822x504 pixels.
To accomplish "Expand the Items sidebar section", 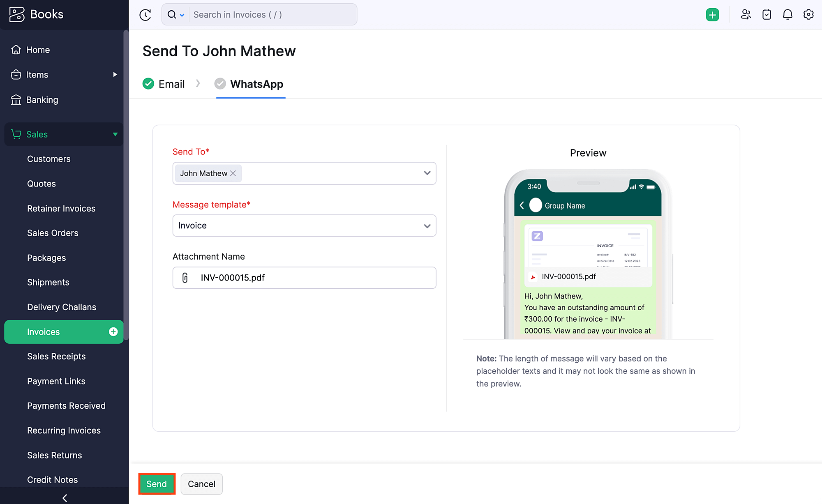I will coord(115,74).
